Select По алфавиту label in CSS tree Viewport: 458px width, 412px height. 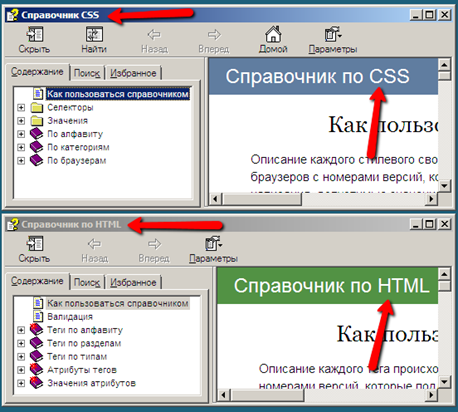coord(75,134)
